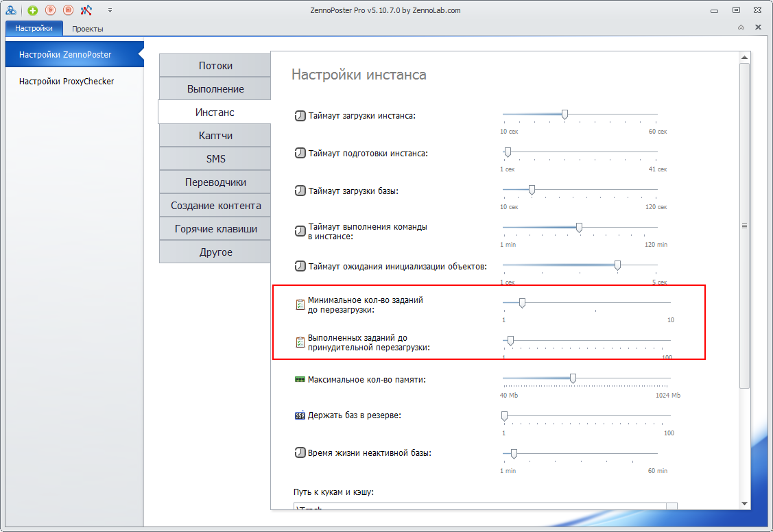
Task: Open the Горячие клавиши settings section
Action: coord(215,228)
